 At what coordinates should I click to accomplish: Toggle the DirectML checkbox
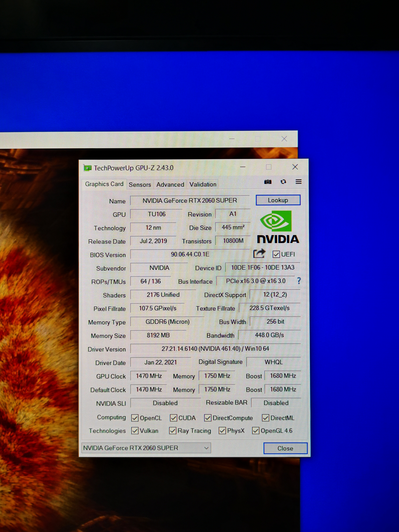pyautogui.click(x=265, y=418)
